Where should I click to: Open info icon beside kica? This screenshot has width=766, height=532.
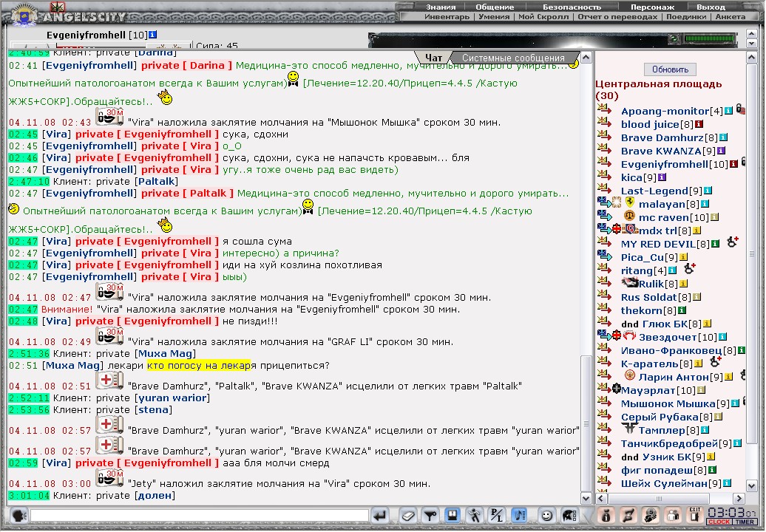pyautogui.click(x=662, y=177)
